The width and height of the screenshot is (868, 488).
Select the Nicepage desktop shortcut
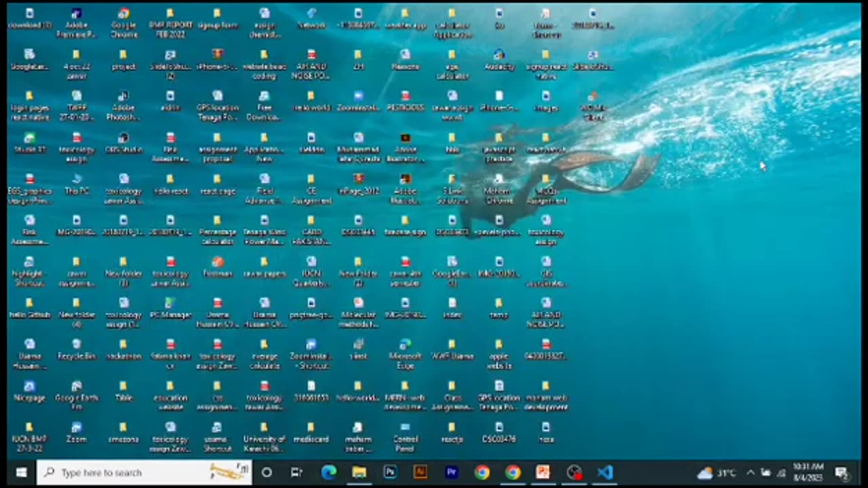coord(29,391)
